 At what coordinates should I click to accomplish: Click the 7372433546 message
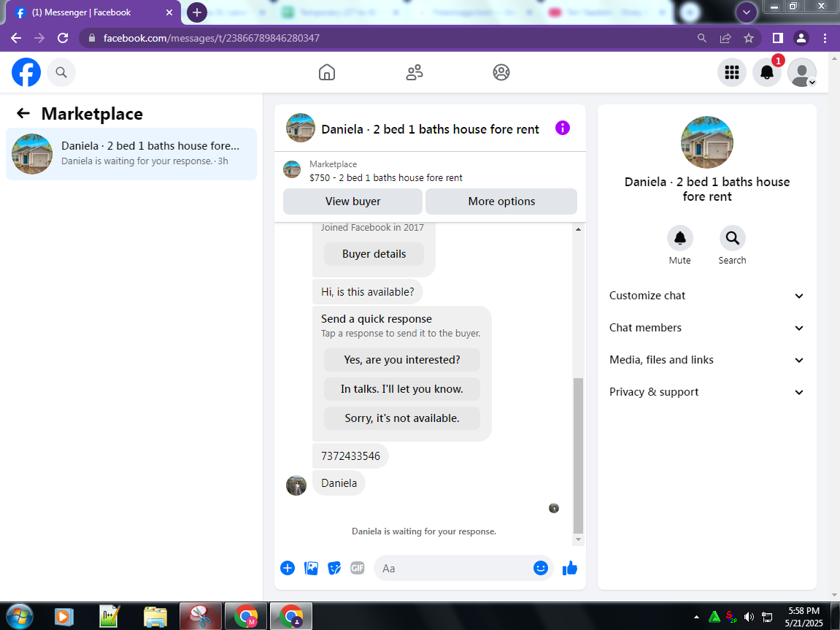350,456
